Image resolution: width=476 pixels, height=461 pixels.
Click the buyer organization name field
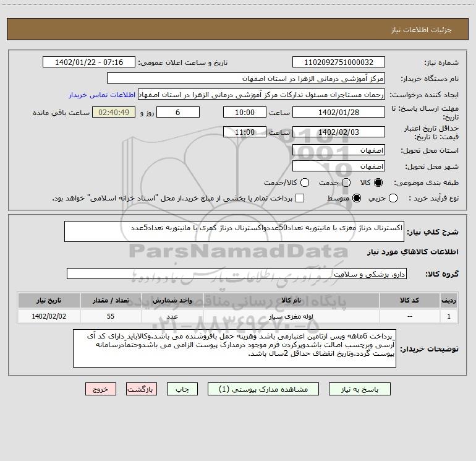(x=246, y=79)
